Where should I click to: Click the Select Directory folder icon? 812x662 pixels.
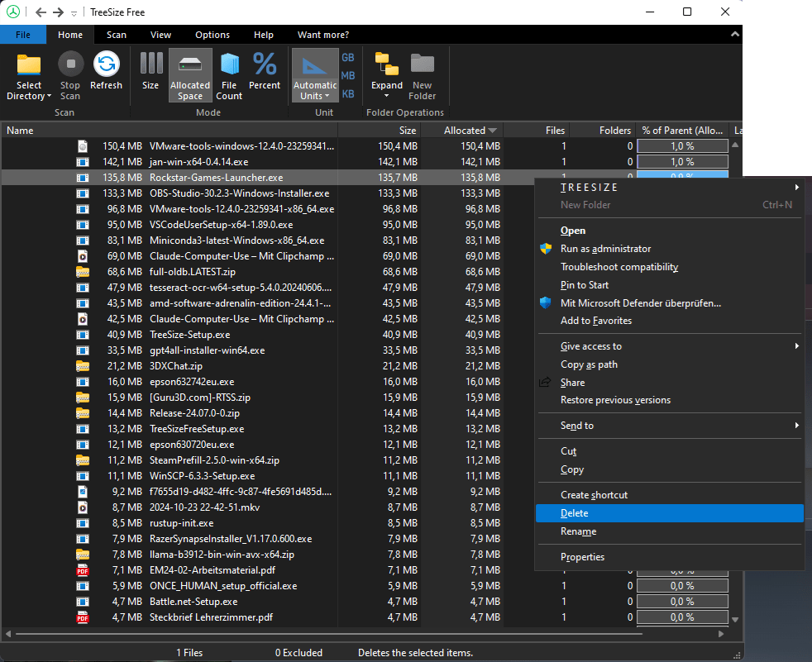(29, 65)
